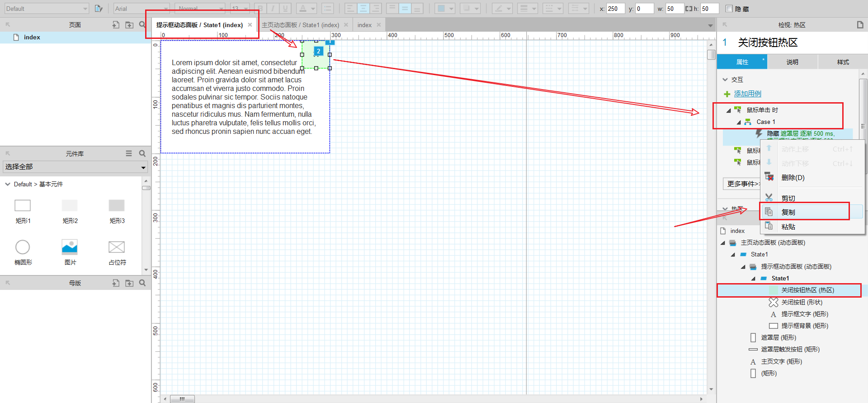
Task: Search masters in 母版 panel
Action: point(142,283)
